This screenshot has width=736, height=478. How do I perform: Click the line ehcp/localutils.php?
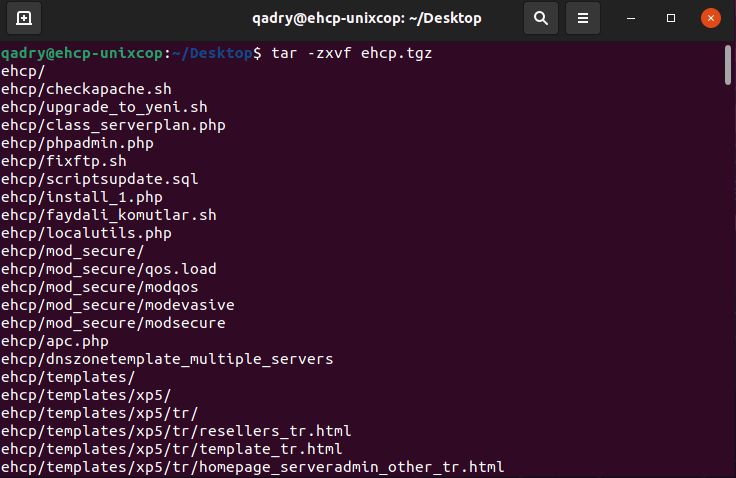pos(86,233)
